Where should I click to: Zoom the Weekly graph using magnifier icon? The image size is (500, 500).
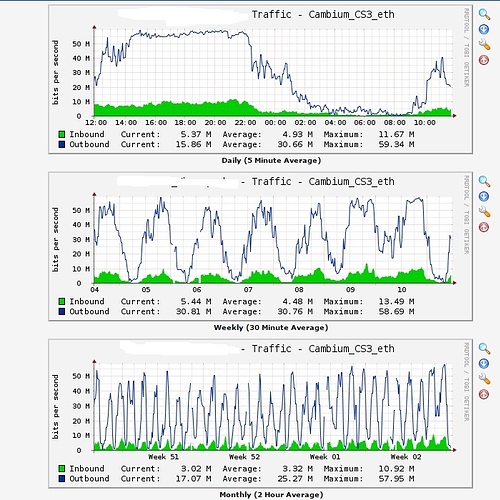[484, 181]
